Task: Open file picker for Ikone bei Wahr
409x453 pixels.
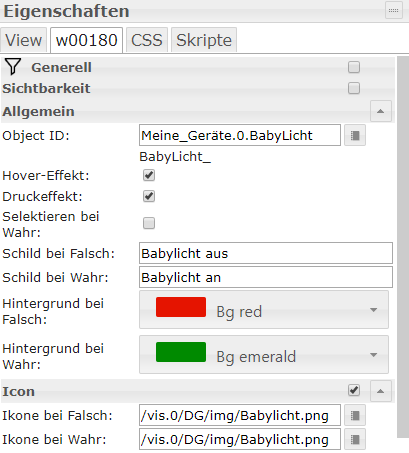Action: click(355, 439)
